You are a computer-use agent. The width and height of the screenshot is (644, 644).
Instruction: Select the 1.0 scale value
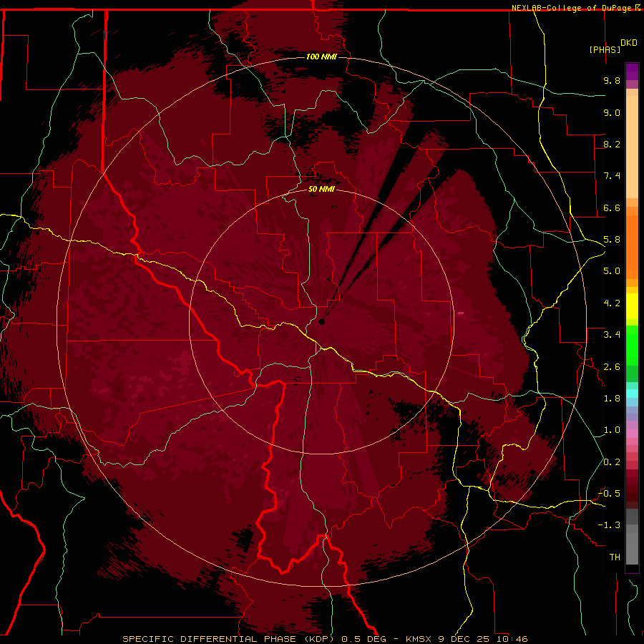pyautogui.click(x=612, y=430)
